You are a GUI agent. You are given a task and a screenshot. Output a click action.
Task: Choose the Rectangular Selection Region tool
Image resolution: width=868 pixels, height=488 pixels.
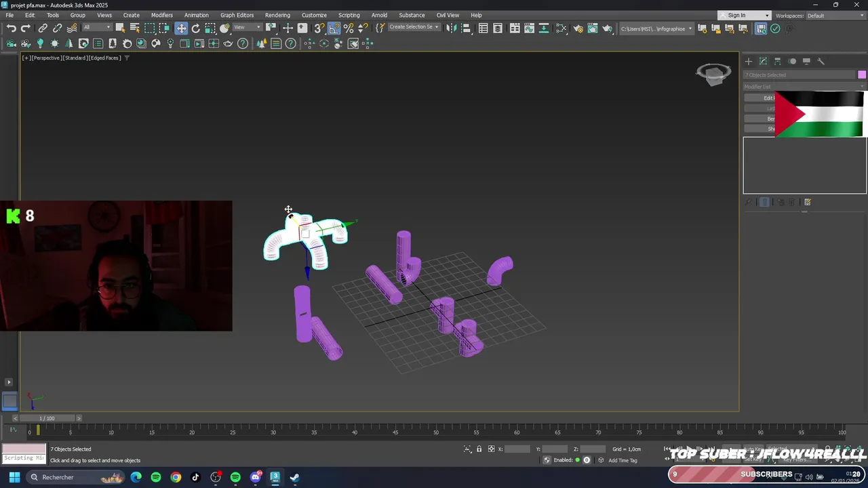(150, 28)
